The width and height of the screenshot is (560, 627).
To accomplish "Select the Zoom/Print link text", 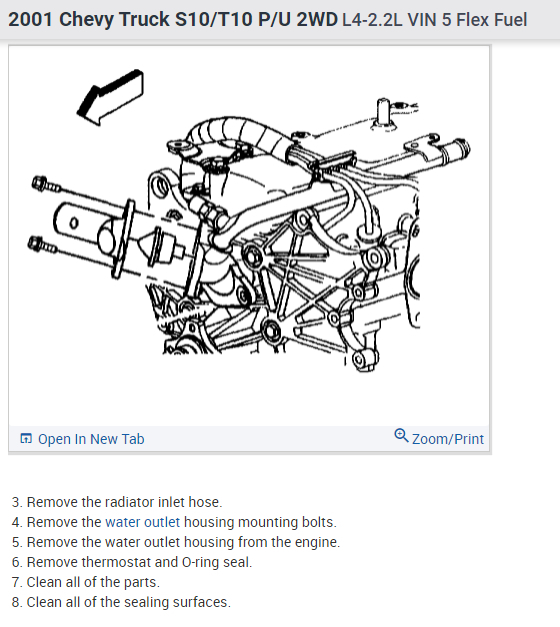I will [448, 439].
